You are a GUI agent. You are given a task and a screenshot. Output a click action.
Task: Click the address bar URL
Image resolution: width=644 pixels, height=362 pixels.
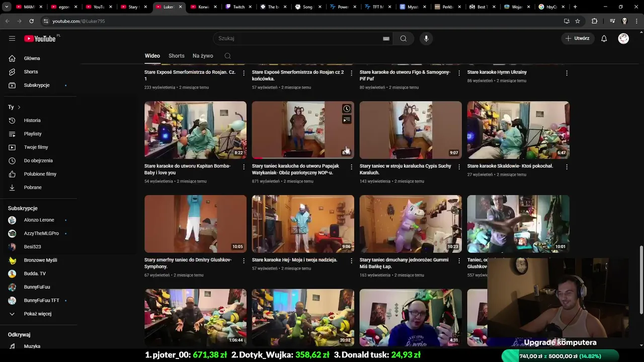point(78,21)
